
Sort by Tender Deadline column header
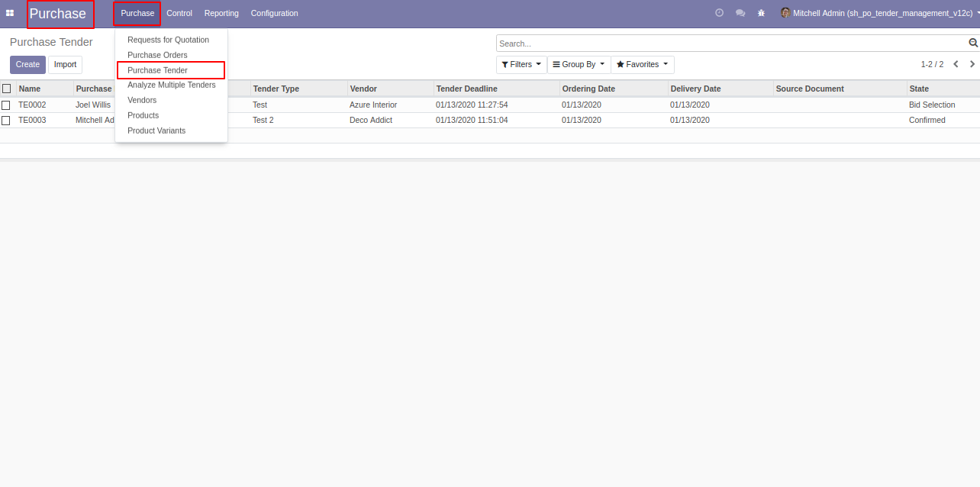click(x=497, y=89)
